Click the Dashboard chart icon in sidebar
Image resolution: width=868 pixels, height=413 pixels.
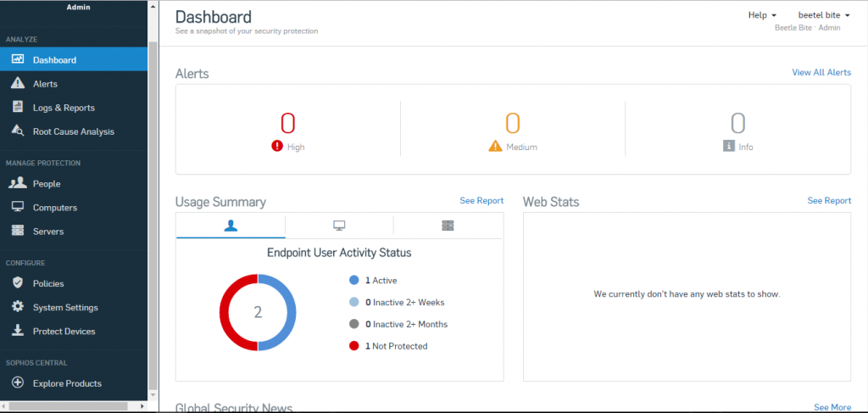point(18,59)
